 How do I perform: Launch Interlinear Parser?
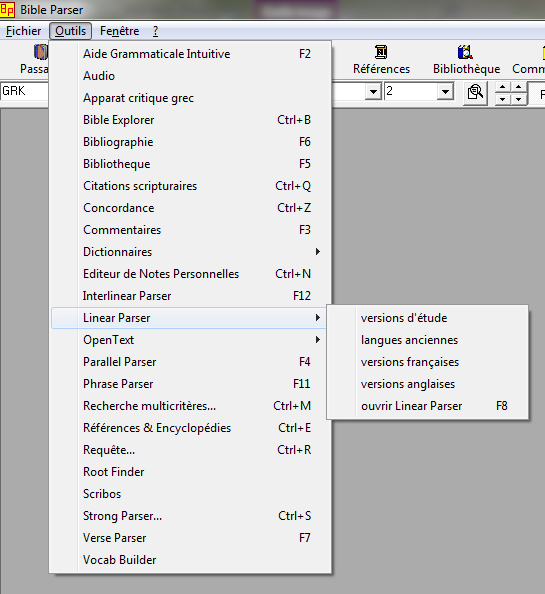191,295
